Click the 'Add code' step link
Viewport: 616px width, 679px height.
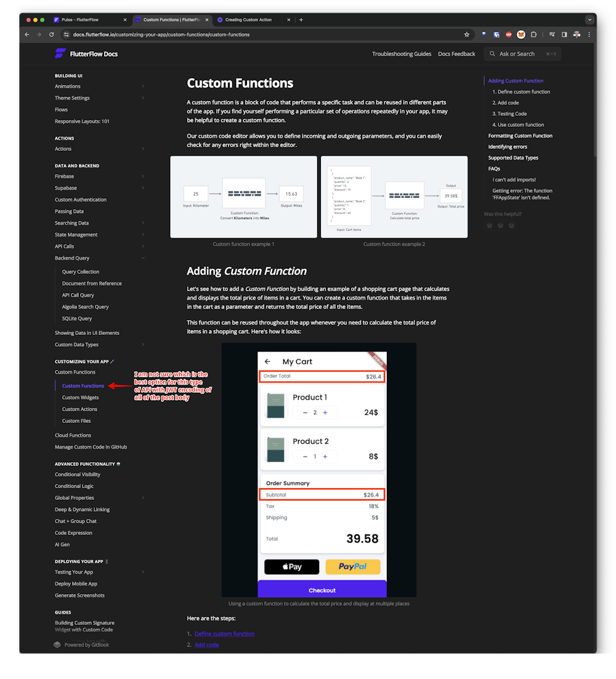point(206,645)
